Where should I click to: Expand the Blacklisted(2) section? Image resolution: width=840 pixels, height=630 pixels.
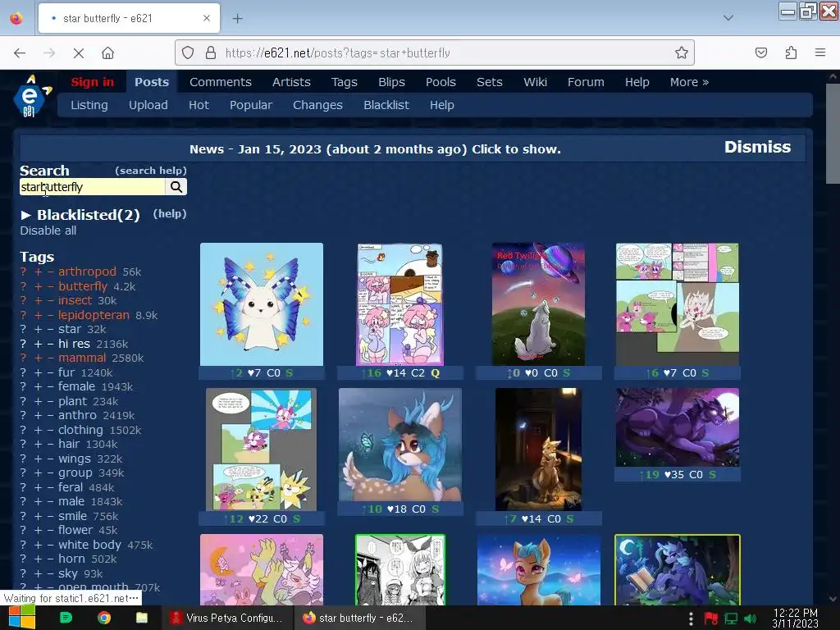[x=80, y=215]
